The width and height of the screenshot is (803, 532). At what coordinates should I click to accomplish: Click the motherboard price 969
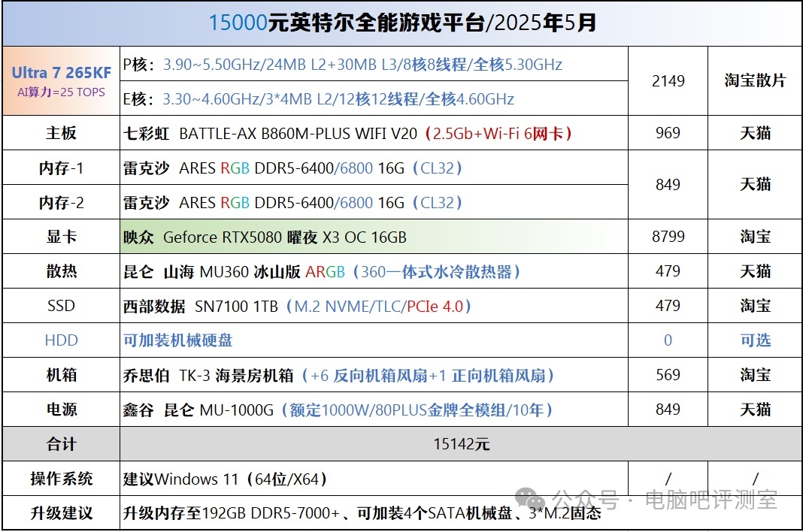[x=668, y=134]
